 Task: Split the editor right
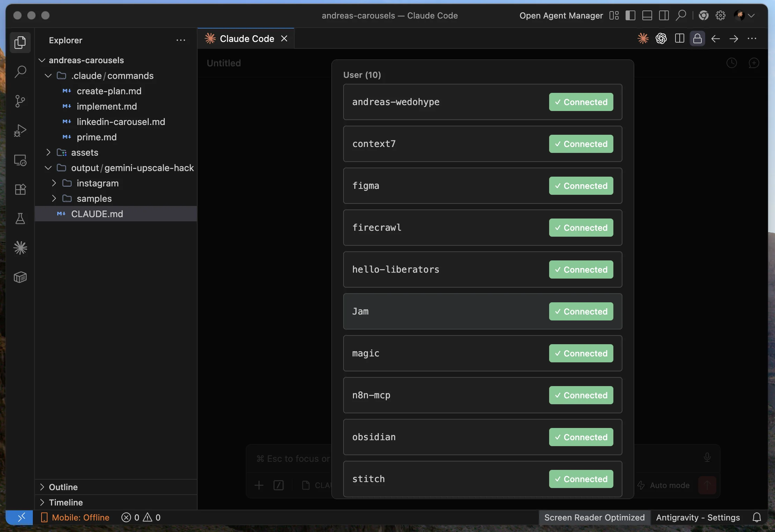tap(679, 38)
